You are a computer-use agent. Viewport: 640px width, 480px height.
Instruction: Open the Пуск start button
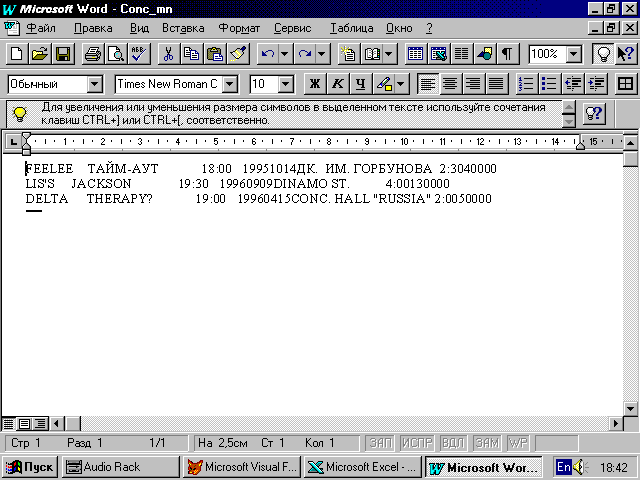tap(30, 467)
